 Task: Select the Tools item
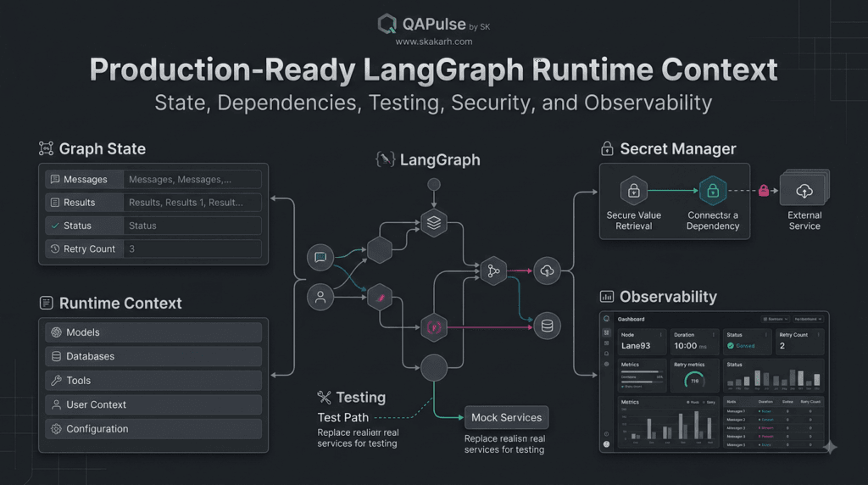153,381
